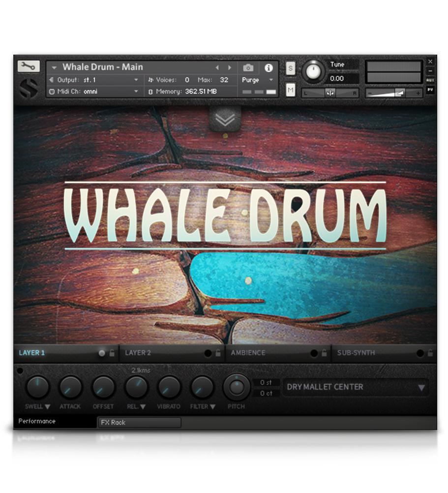Open the instrument edit wrench icon
448x493 pixels.
(28, 66)
